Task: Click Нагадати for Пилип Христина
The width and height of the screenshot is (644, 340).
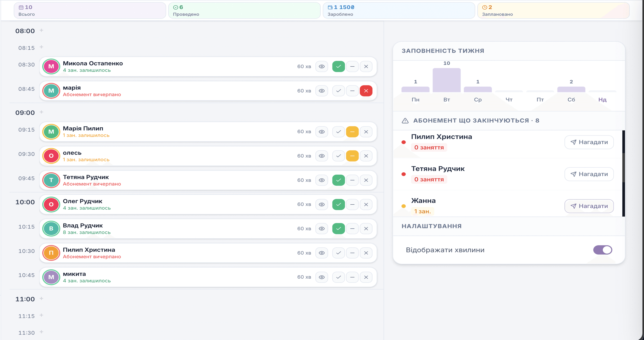Action: point(589,142)
